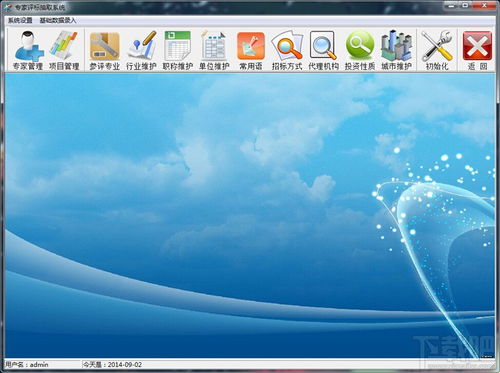Click the date display in status bar
Viewport: 500px width, 373px height.
pyautogui.click(x=112, y=364)
